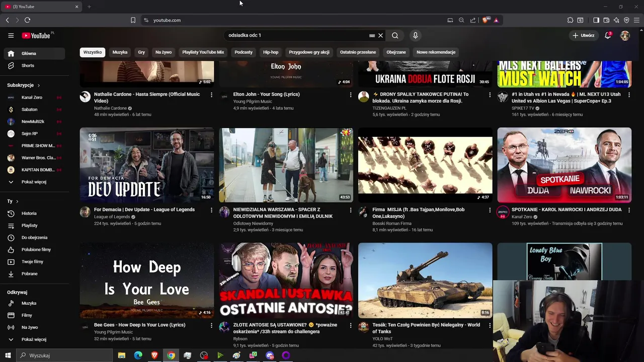Open options menu for Bee Gees video
Screen dimensions: 644x362
point(211,325)
